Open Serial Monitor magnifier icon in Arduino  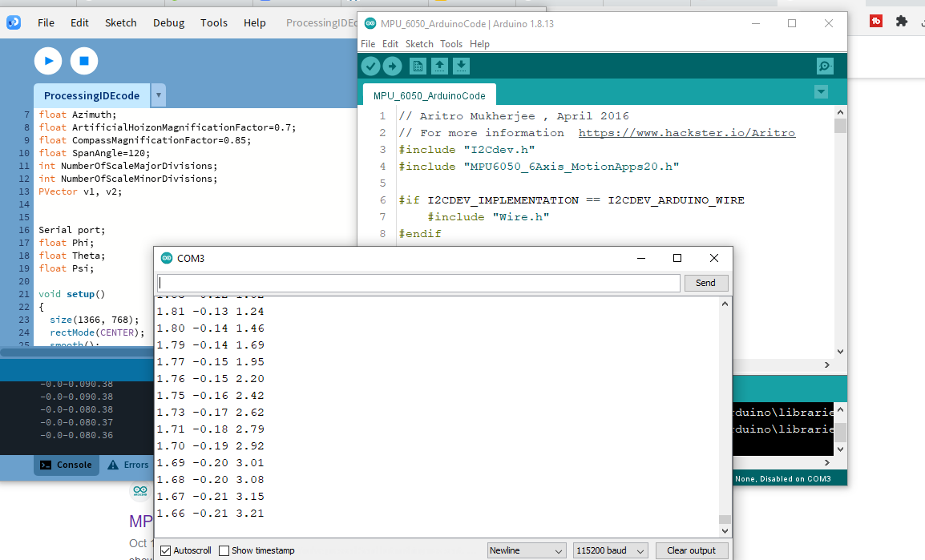click(x=826, y=66)
